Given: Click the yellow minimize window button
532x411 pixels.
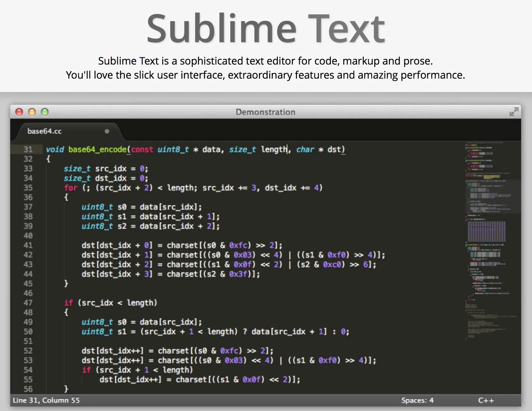Looking at the screenshot, I should [32, 112].
